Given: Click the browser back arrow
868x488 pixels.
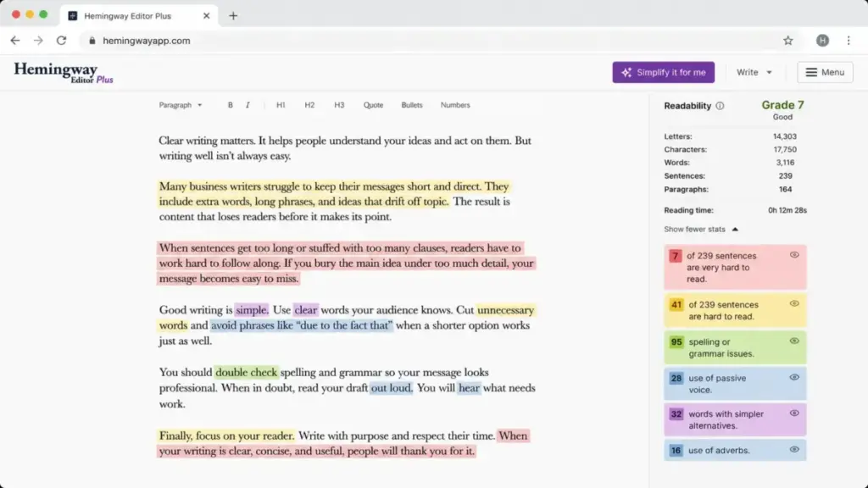Looking at the screenshot, I should tap(15, 41).
